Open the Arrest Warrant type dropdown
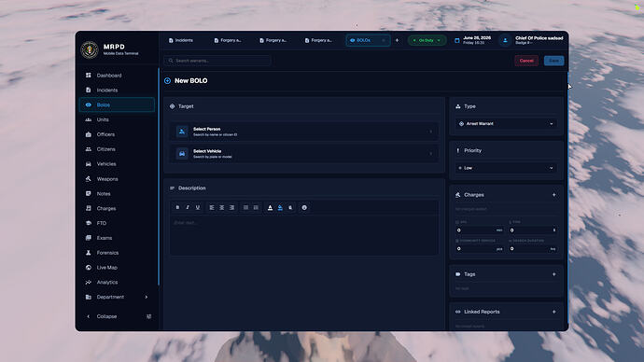644x362 pixels. tap(506, 123)
